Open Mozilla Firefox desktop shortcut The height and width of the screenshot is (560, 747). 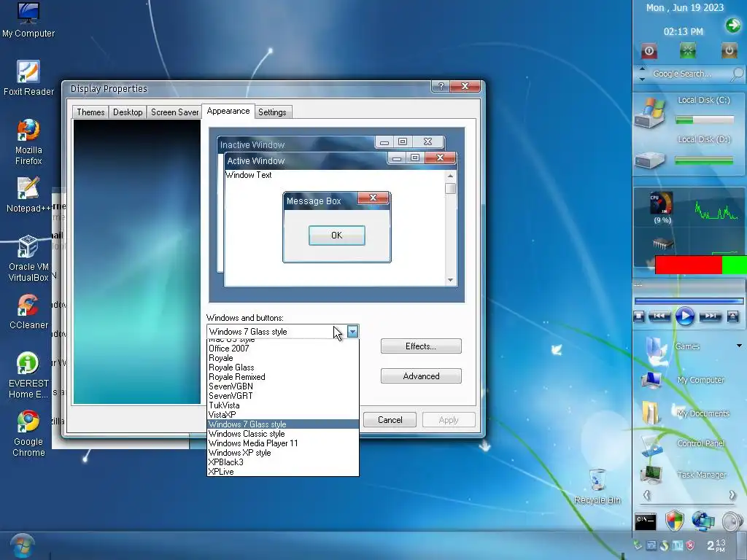click(28, 142)
